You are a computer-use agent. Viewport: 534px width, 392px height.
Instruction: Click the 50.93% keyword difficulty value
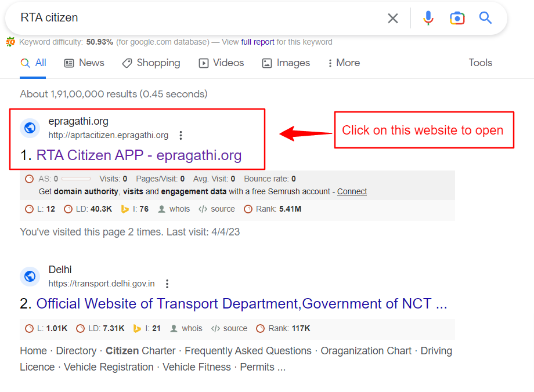tap(99, 42)
